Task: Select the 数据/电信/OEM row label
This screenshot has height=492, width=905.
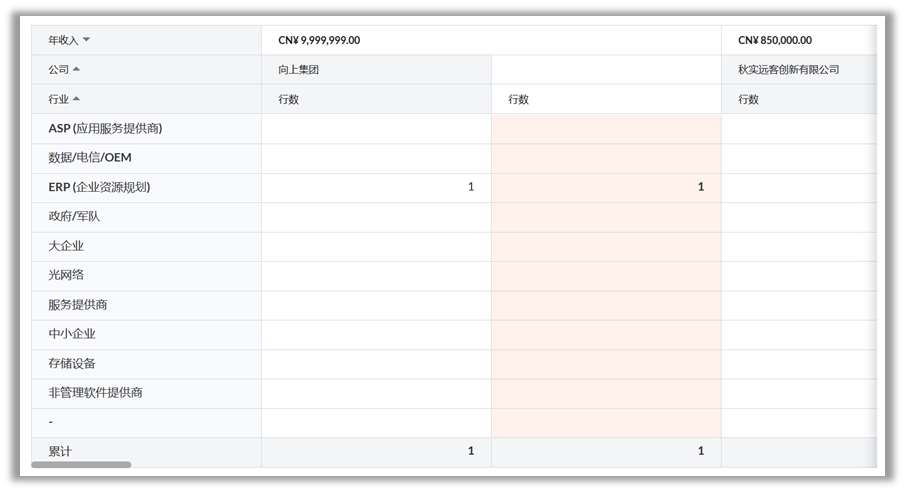Action: point(90,158)
